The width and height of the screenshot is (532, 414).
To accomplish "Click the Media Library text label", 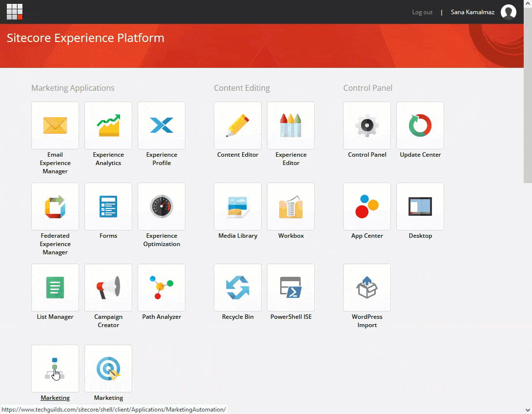I will pyautogui.click(x=238, y=236).
